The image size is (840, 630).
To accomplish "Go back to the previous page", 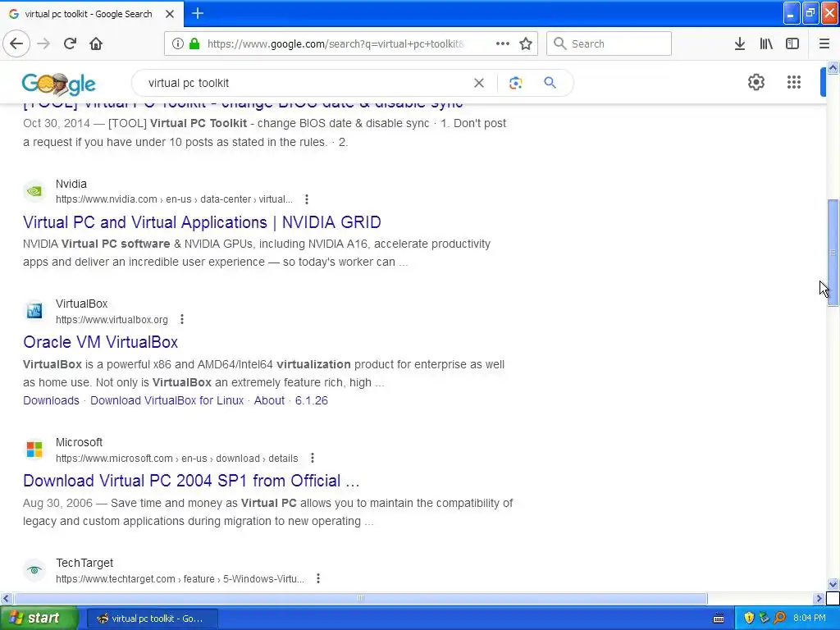I will (16, 44).
